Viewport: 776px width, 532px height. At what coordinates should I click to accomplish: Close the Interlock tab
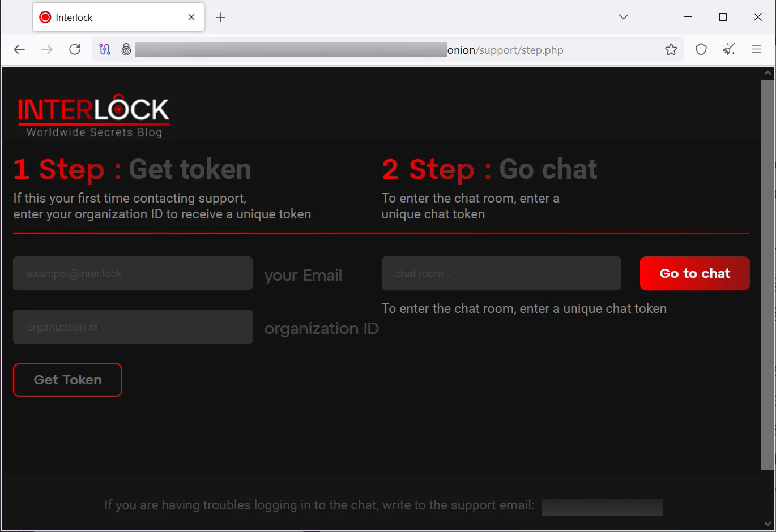click(191, 17)
